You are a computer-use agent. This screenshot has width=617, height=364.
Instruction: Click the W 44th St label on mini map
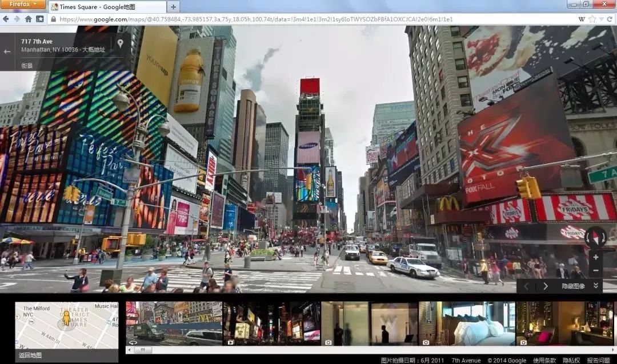(x=50, y=337)
